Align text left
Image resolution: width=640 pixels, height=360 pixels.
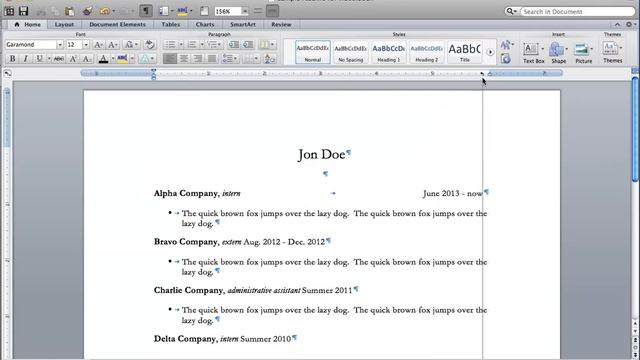click(170, 59)
